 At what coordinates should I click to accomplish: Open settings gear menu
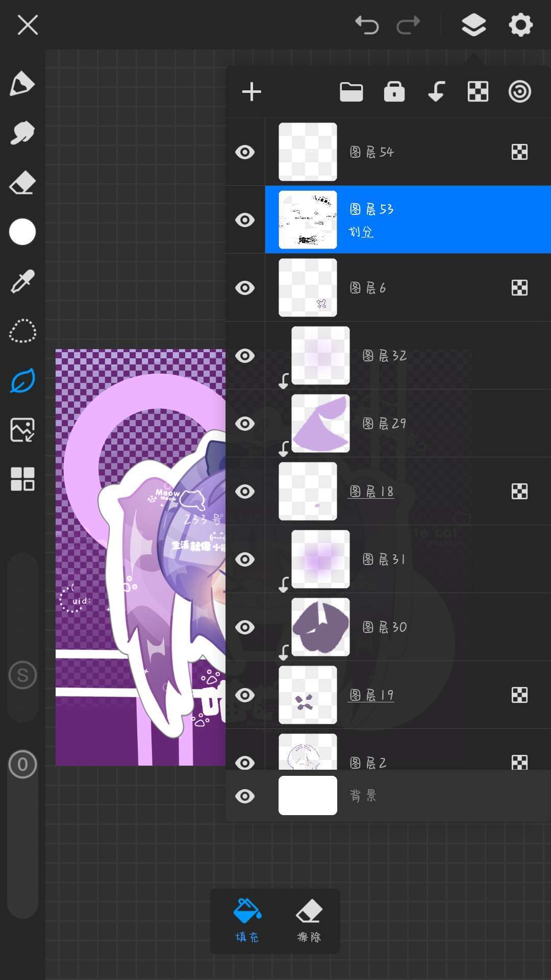tap(520, 24)
